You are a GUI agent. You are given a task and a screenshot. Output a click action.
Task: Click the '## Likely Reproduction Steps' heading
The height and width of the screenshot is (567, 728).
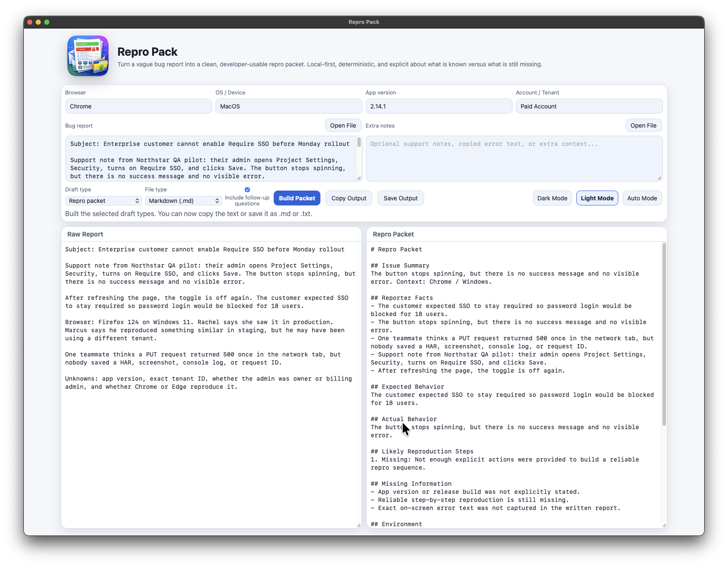click(x=422, y=451)
